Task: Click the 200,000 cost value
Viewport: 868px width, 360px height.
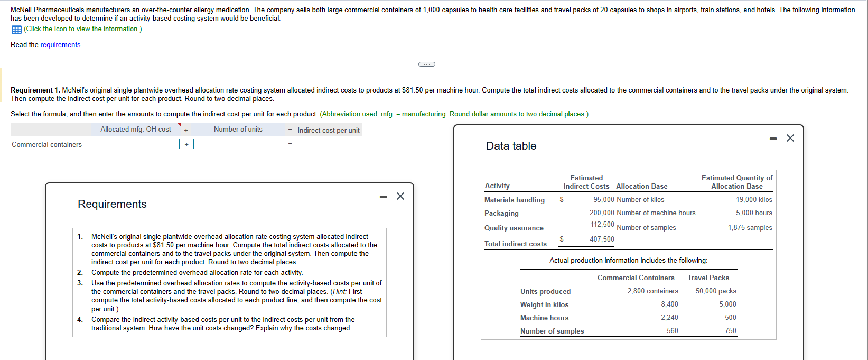Action: (602, 213)
